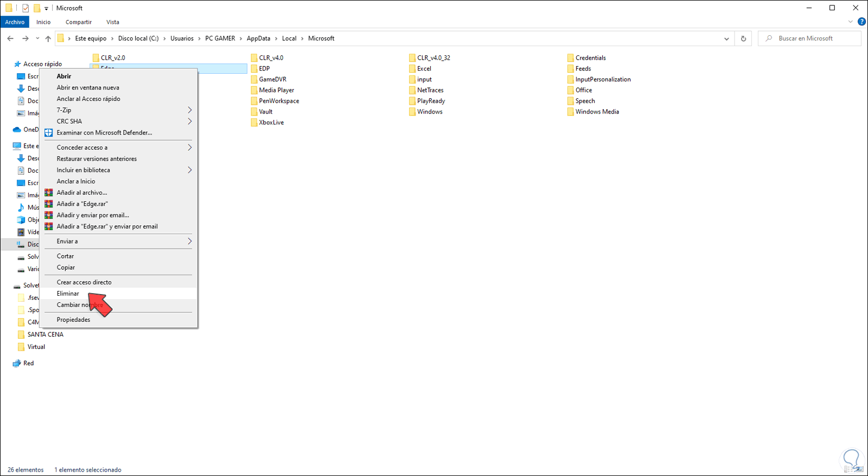Open the Compartir ribbon tab
Screen dimensions: 868x476
(x=79, y=22)
